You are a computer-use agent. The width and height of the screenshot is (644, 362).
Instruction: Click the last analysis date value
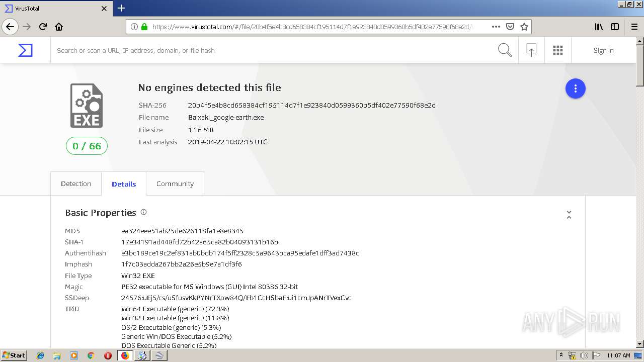(x=227, y=142)
